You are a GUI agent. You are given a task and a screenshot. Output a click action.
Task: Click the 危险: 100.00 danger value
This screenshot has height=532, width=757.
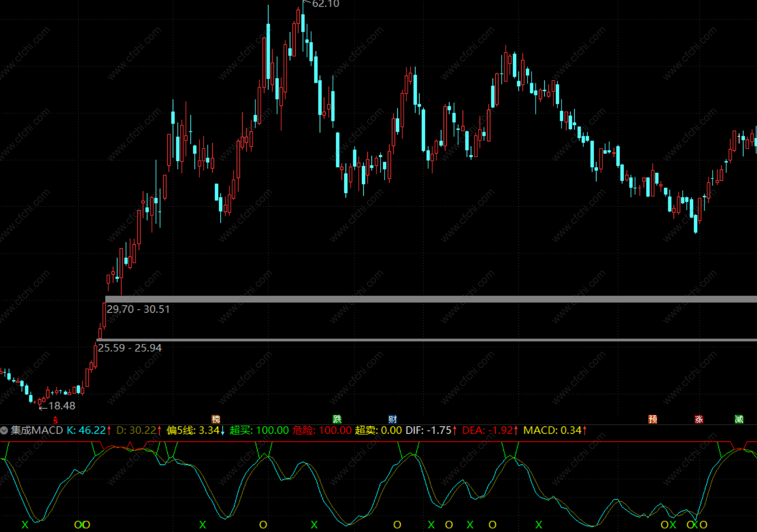[322, 430]
